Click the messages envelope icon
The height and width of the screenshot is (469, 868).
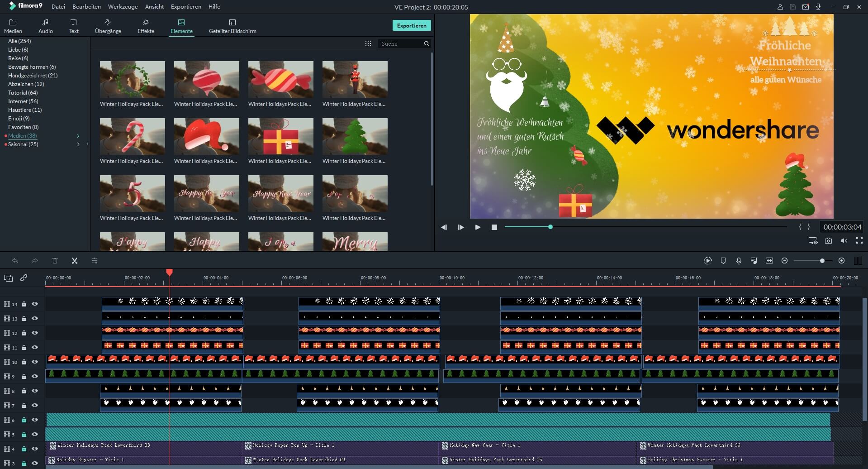[806, 7]
